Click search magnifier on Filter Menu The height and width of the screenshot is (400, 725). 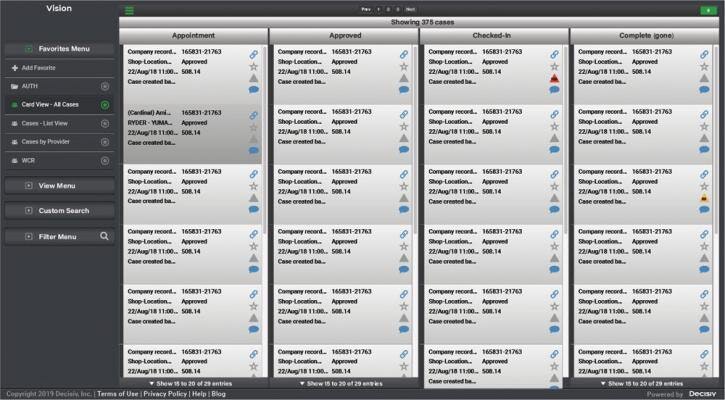tap(104, 237)
